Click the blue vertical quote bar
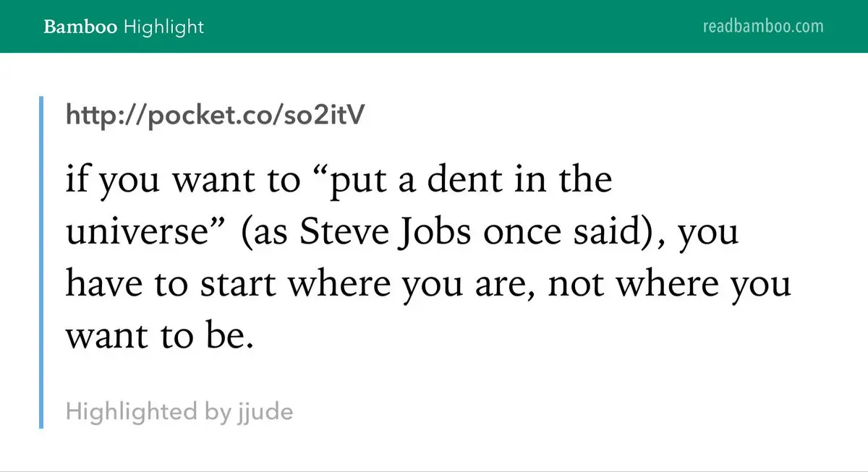Viewport: 868px width, 472px height. 41,262
